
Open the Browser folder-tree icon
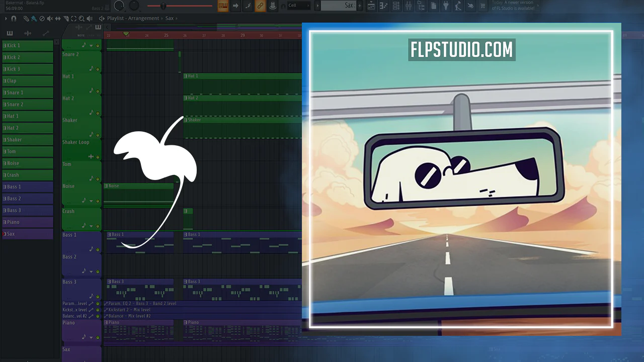[x=421, y=6]
